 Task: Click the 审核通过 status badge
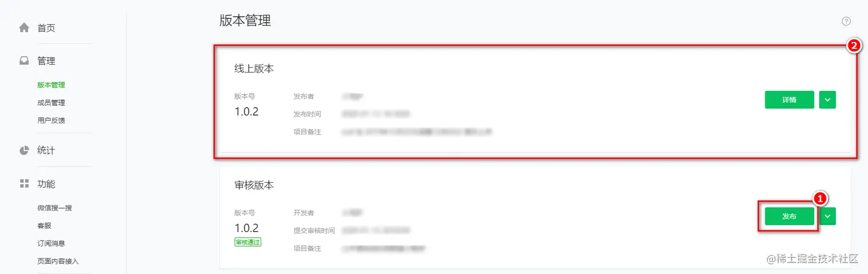247,242
